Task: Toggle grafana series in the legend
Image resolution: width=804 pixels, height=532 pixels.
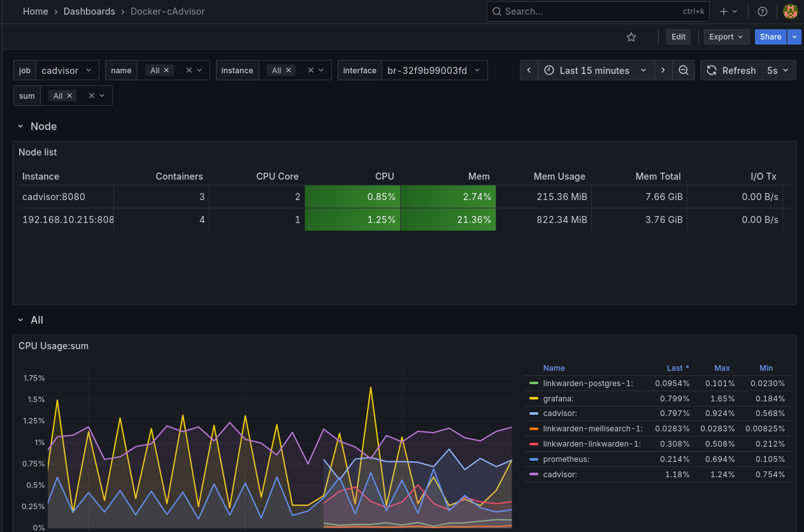Action: (x=558, y=398)
